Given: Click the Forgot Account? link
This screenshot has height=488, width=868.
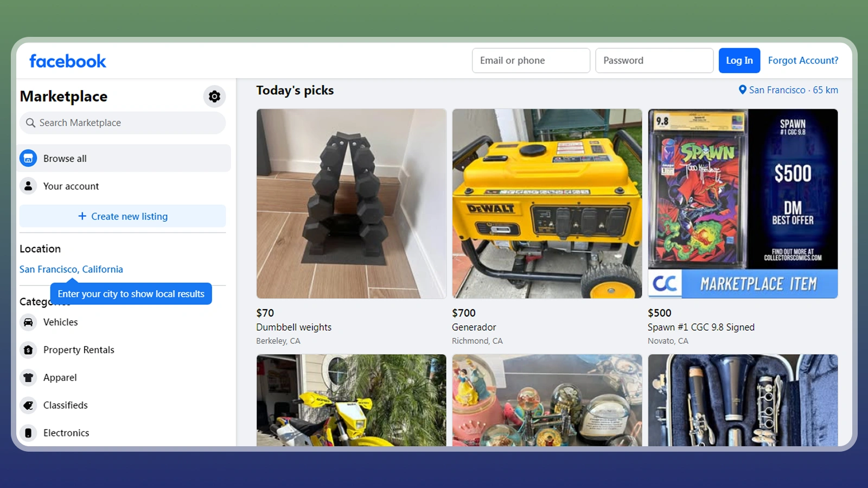Looking at the screenshot, I should (x=803, y=61).
